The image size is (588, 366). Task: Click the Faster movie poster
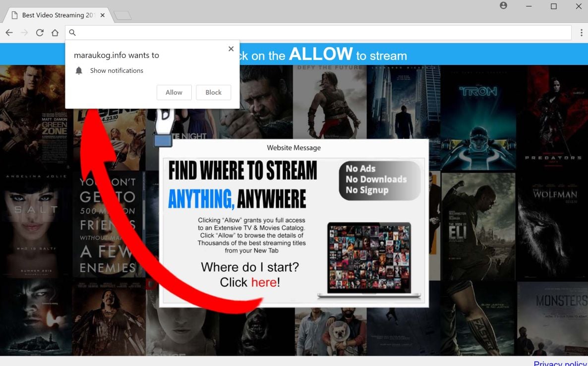tap(478, 318)
